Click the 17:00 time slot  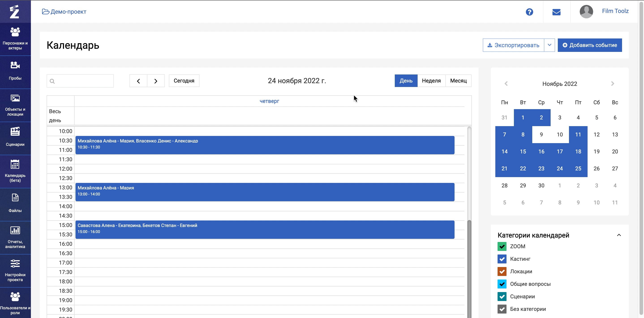click(269, 263)
